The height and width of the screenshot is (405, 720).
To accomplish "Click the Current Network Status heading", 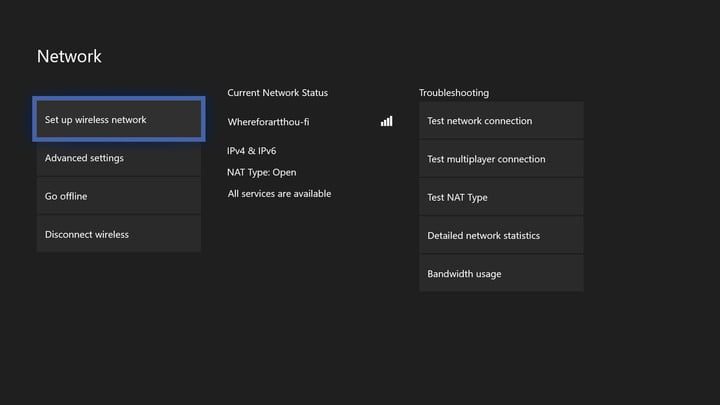I will pos(277,93).
